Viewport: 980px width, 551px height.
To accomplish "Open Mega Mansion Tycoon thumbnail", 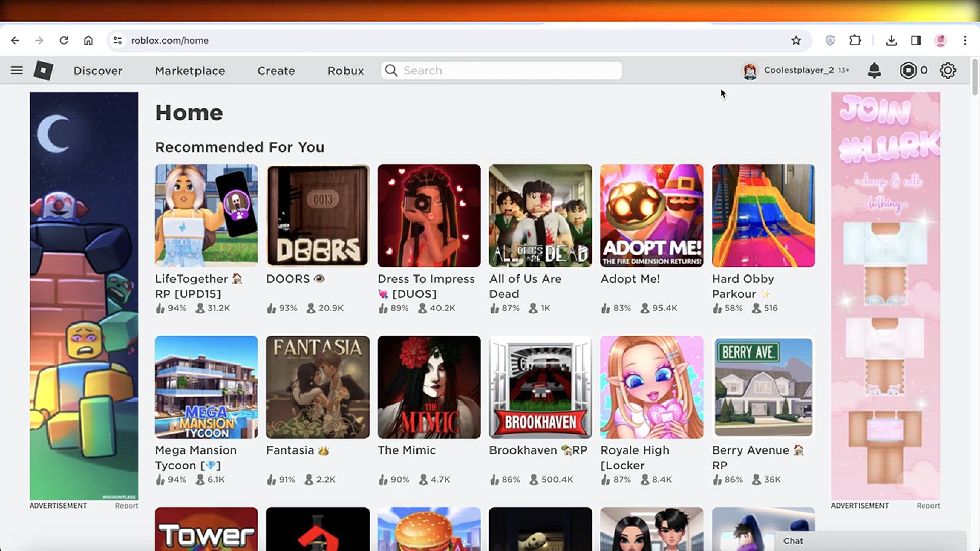I will (206, 387).
